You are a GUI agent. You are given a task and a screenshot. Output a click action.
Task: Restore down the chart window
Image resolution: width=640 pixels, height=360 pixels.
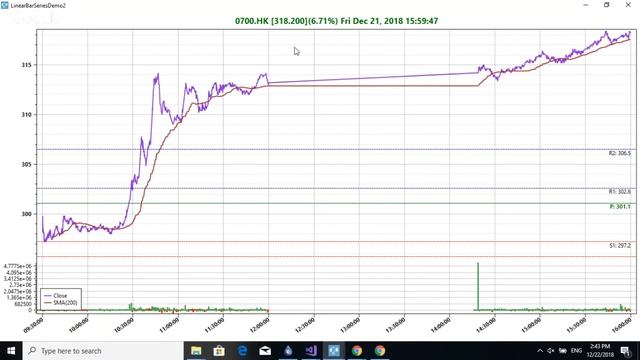click(607, 5)
